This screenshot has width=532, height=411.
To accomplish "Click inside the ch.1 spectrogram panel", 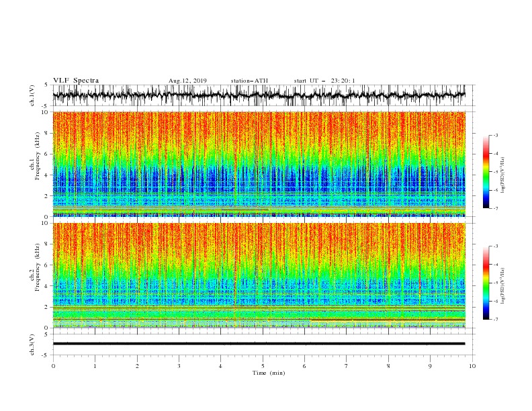I will pos(259,164).
